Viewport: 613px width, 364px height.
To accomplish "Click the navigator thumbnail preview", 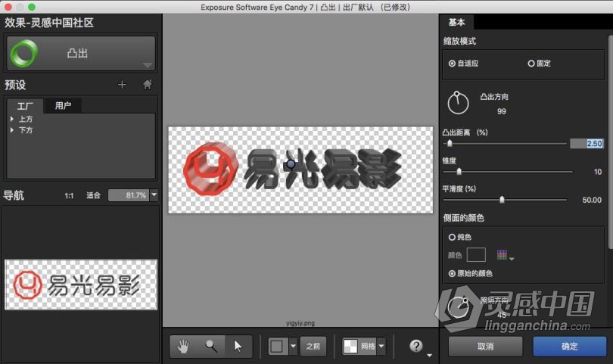I will pyautogui.click(x=81, y=285).
